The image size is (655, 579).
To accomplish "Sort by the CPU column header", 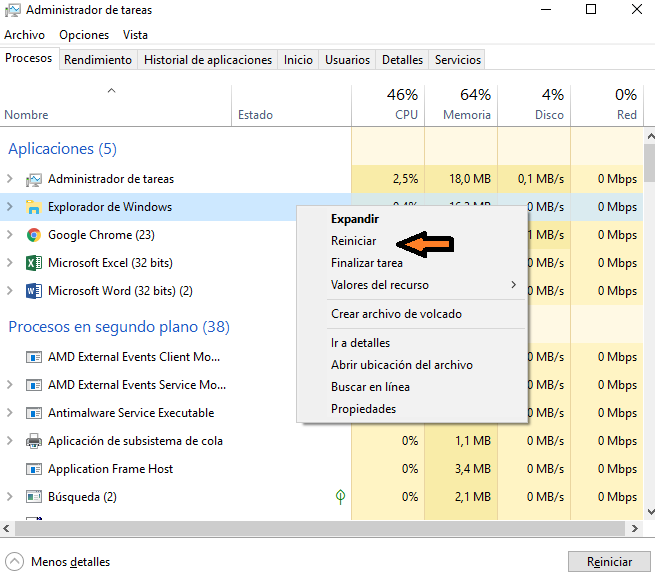I will click(388, 106).
